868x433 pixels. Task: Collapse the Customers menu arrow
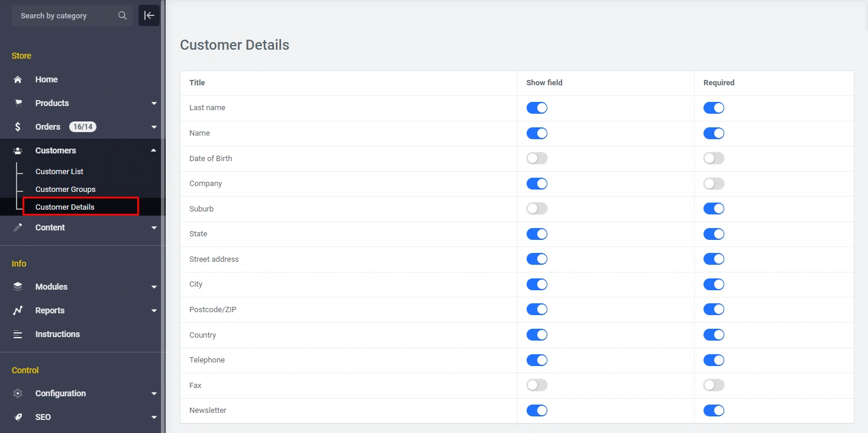point(154,150)
